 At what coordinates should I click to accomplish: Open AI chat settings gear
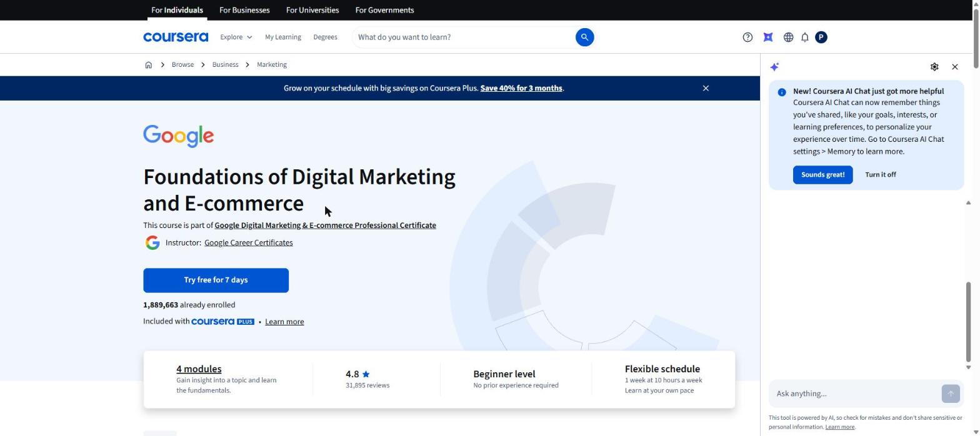pyautogui.click(x=934, y=67)
